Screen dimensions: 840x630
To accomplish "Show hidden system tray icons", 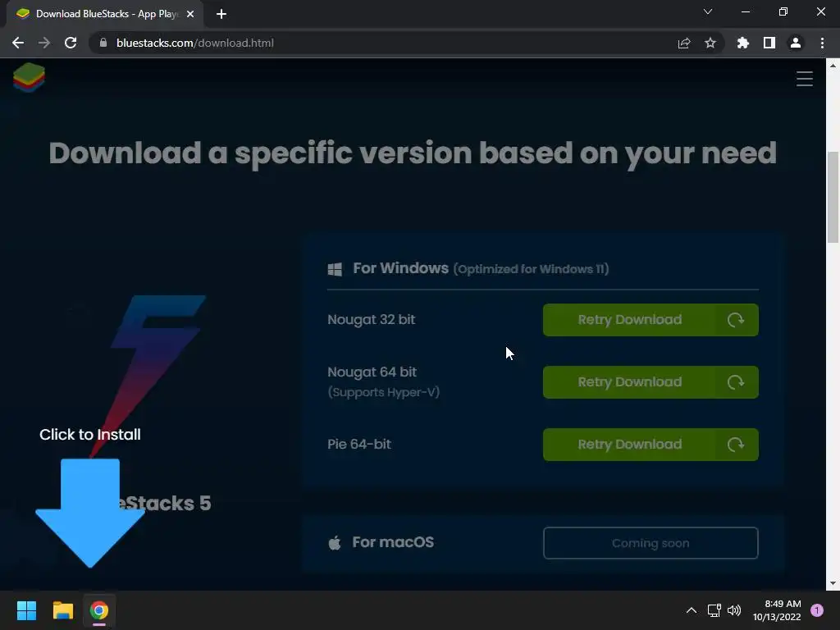I will point(692,610).
